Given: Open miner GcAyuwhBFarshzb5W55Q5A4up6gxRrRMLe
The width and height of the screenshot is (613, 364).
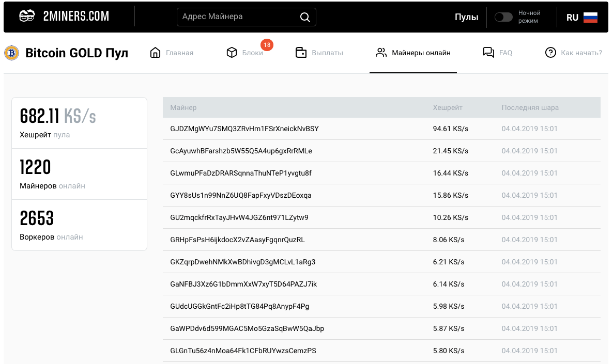Looking at the screenshot, I should [x=241, y=151].
